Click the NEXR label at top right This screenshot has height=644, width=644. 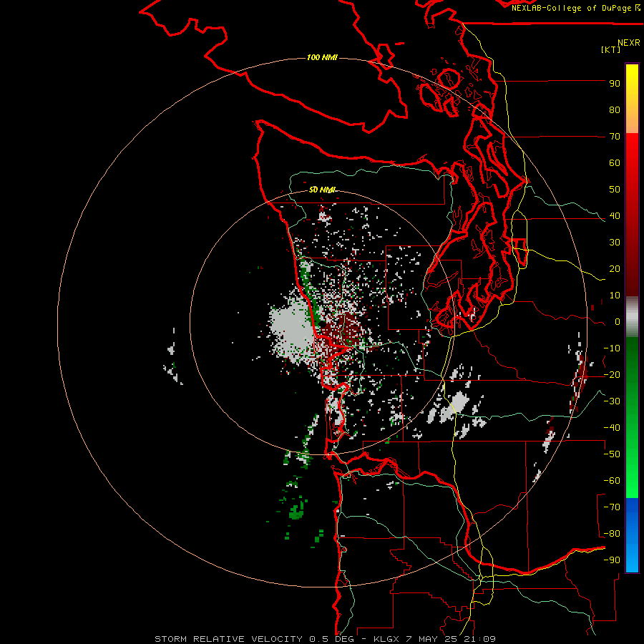(629, 43)
